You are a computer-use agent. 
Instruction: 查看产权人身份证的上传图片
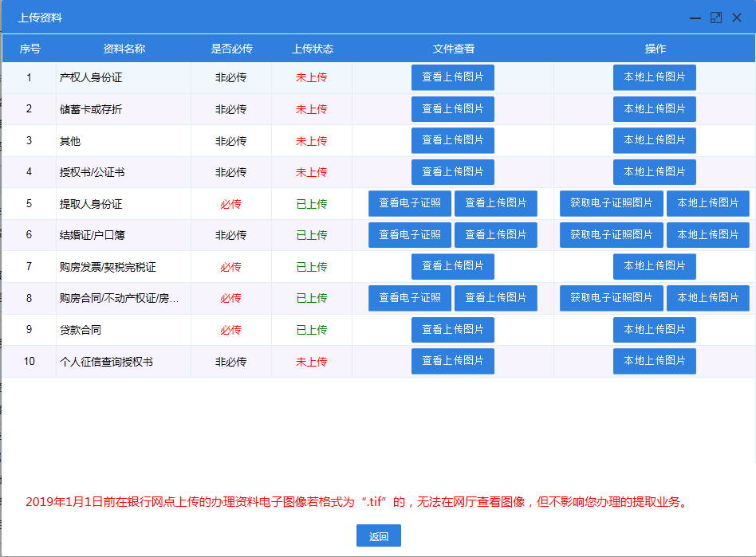(x=452, y=77)
